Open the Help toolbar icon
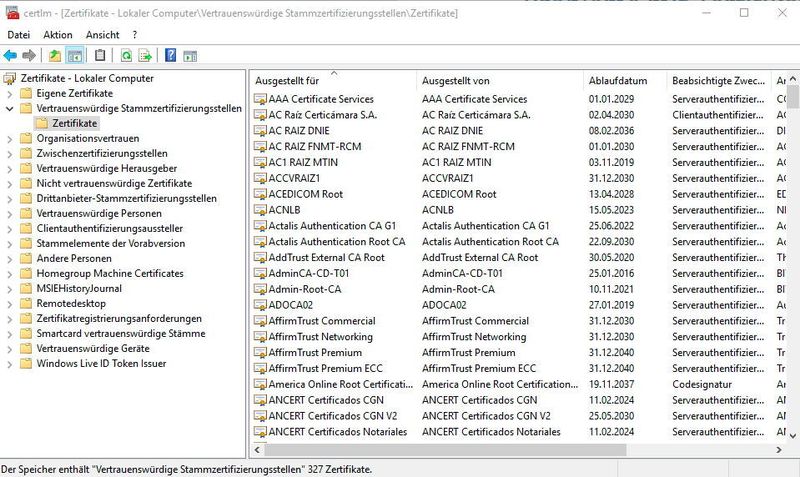800x477 pixels. (x=170, y=56)
